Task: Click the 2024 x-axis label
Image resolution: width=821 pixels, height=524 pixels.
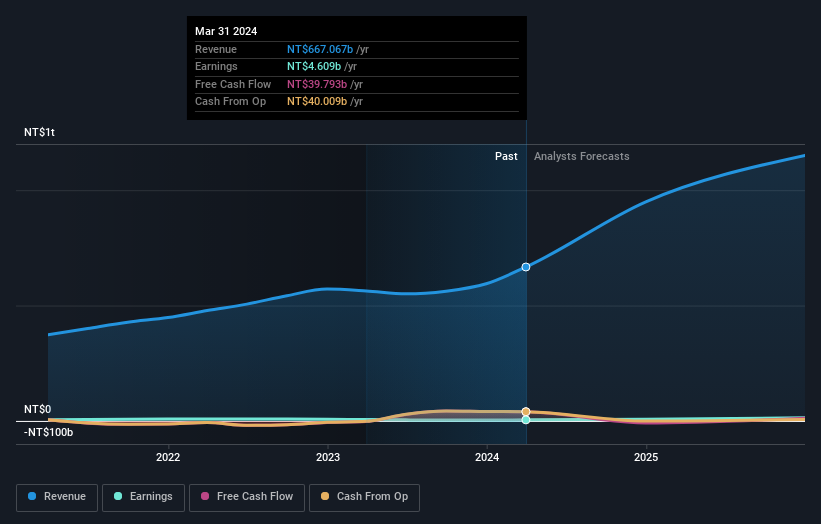Action: tap(487, 458)
